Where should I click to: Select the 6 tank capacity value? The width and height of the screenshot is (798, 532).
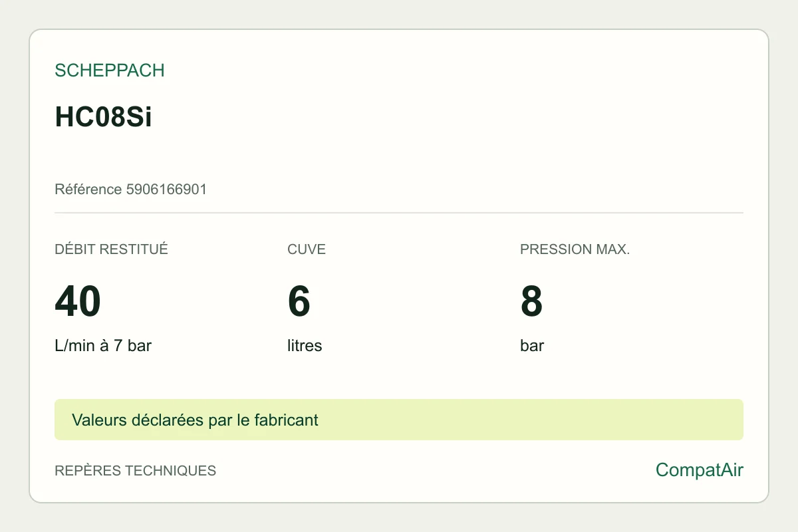(299, 301)
